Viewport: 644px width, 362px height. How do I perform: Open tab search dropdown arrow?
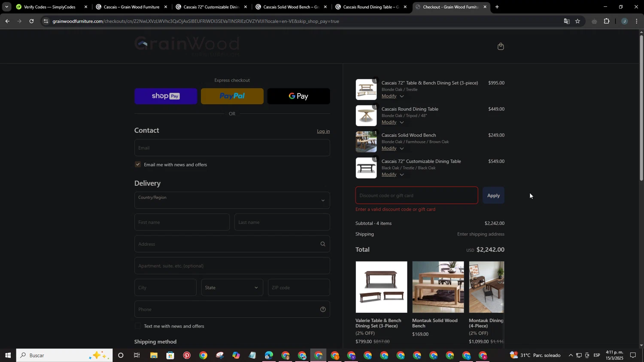coord(6,7)
